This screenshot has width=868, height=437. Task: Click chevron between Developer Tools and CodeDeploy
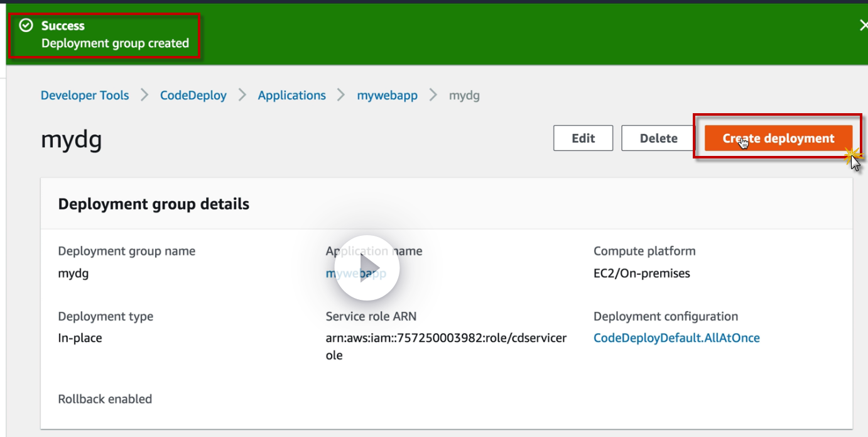(x=144, y=96)
